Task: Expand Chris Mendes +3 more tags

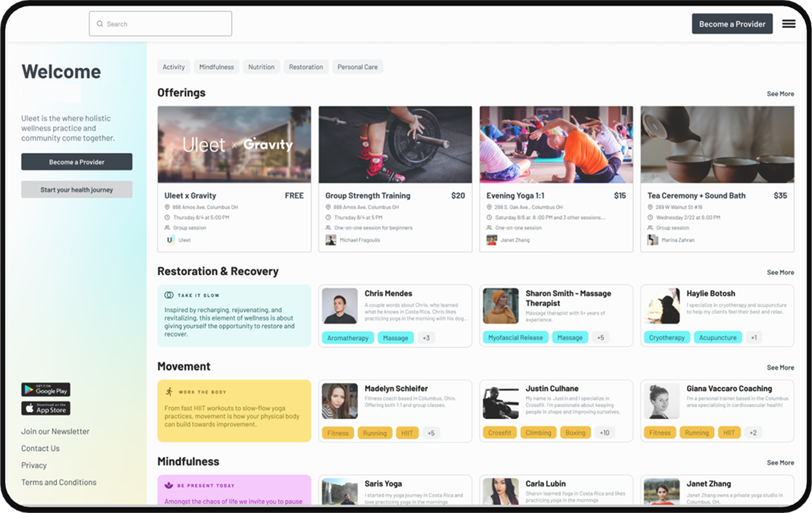Action: click(426, 338)
